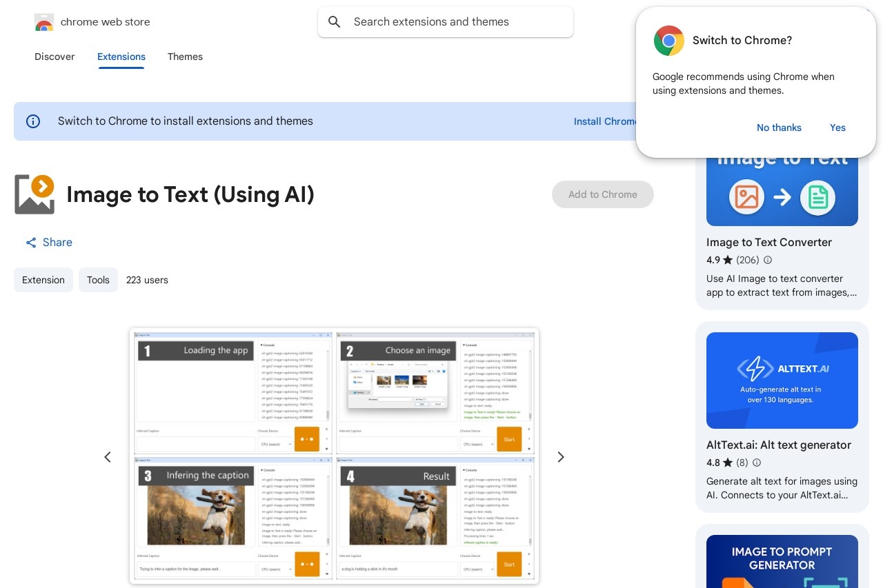Open Image to Text Converter thumbnail
Image resolution: width=883 pixels, height=588 pixels.
(782, 192)
